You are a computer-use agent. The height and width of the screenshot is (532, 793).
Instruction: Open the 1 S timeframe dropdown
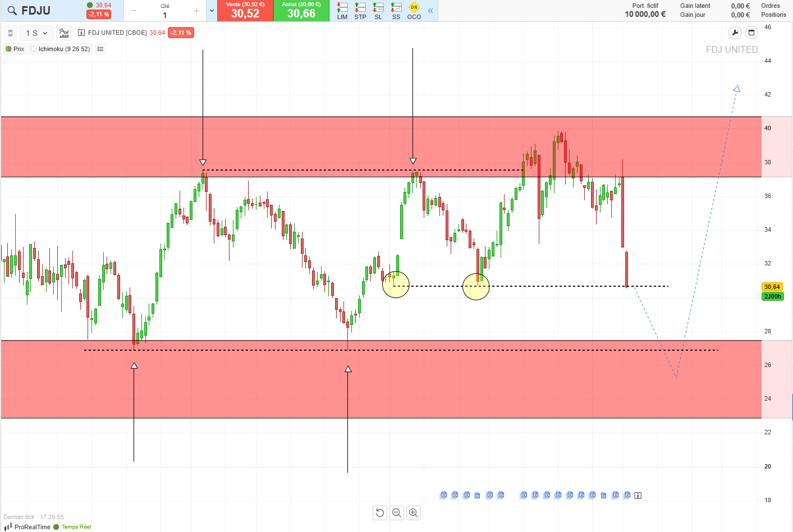(x=37, y=33)
